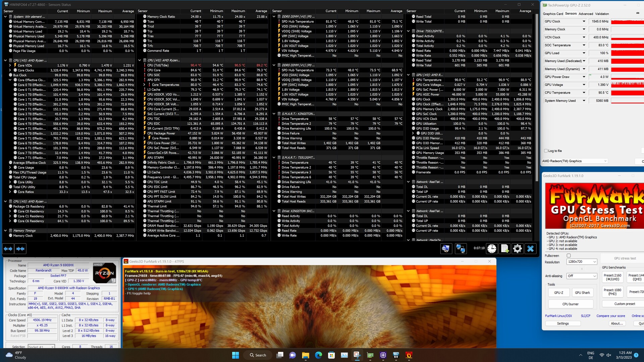Open SOC Temperature sensor dropdown
Screen dimensions: 644x362
[584, 45]
